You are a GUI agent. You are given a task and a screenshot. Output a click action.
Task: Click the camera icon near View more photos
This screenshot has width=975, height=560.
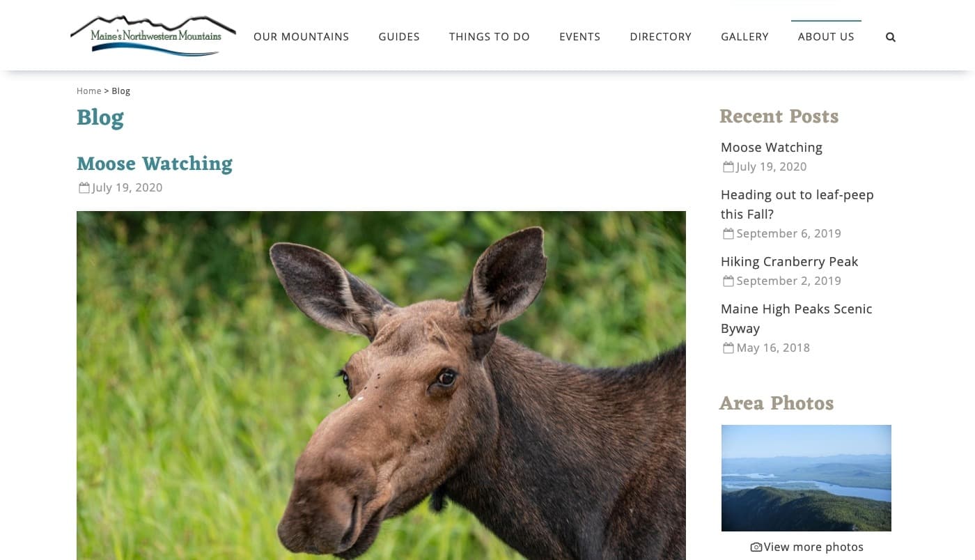[756, 547]
